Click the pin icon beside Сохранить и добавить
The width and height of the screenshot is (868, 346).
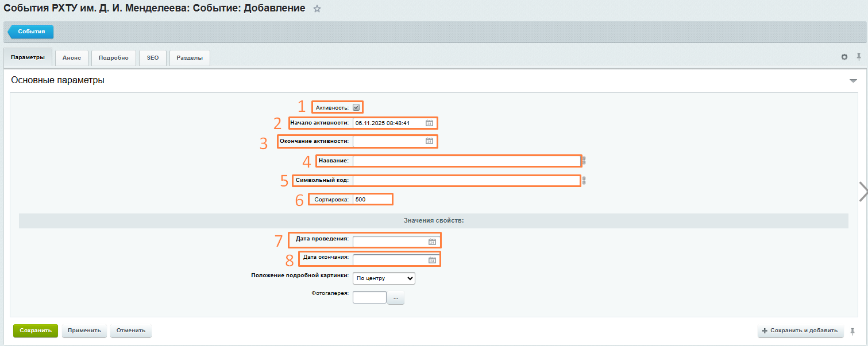pyautogui.click(x=852, y=331)
